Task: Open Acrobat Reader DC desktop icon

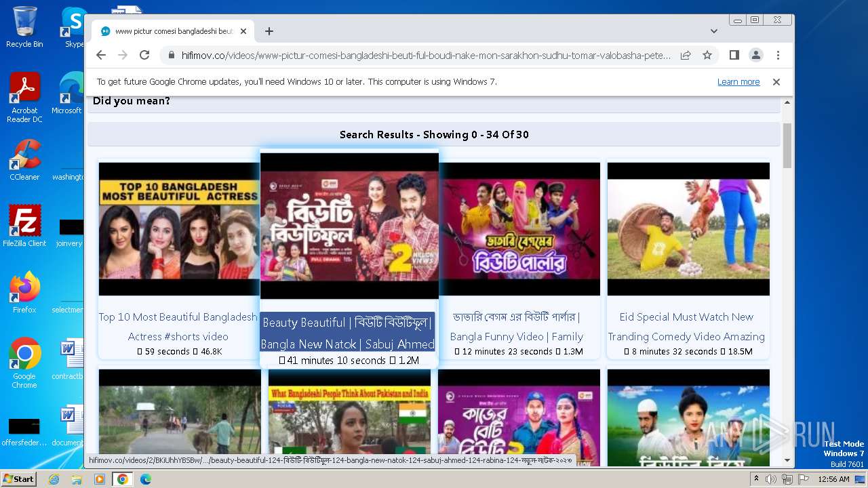Action: (x=24, y=98)
